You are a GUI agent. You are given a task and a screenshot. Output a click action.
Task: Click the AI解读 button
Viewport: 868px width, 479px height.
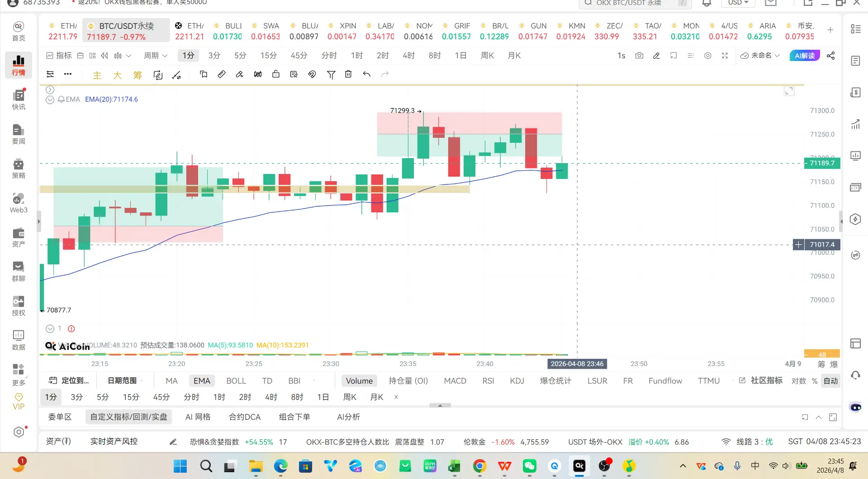click(805, 56)
